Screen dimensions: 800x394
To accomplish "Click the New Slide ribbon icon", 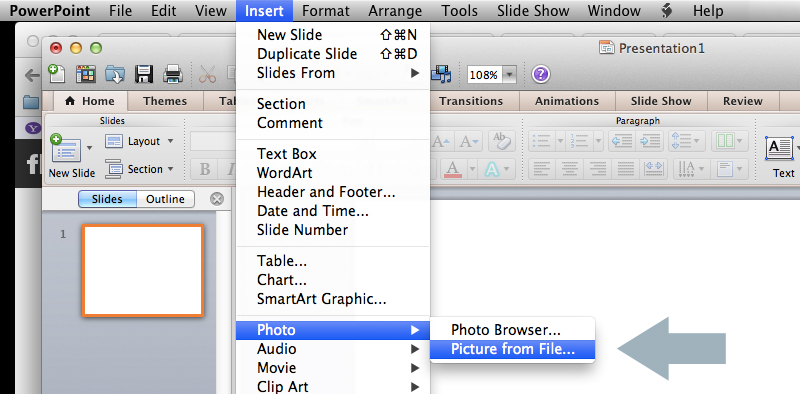I will click(x=65, y=149).
